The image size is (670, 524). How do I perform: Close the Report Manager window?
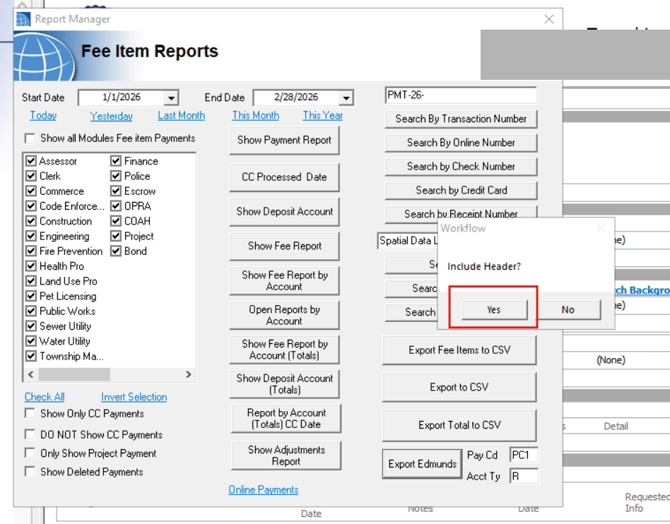[548, 19]
